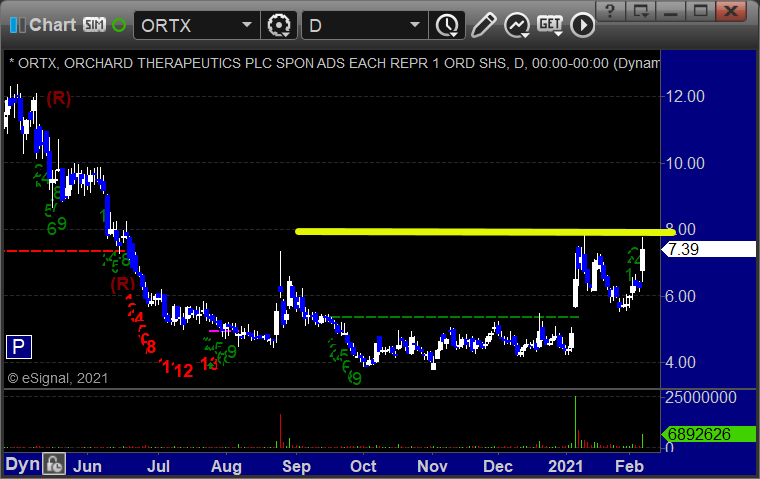Open the GET add-ons menu
This screenshot has height=479, width=760.
click(x=550, y=25)
